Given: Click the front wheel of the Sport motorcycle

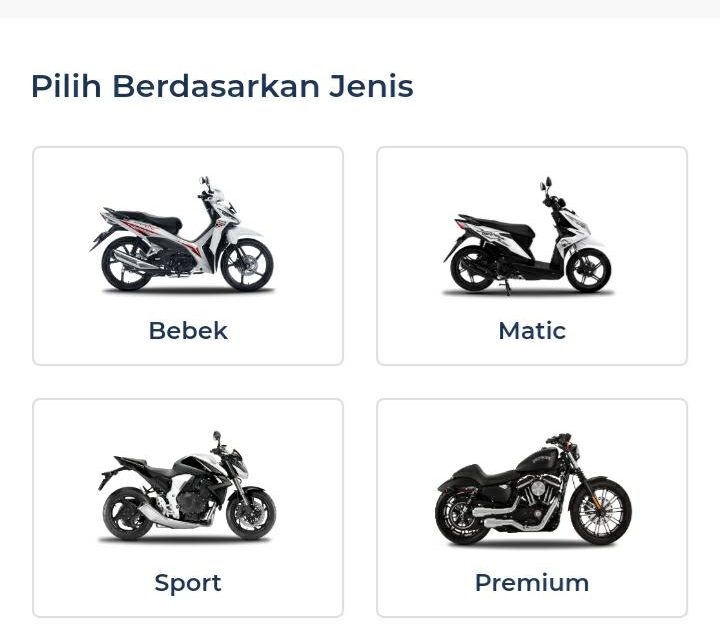Looking at the screenshot, I should (249, 515).
